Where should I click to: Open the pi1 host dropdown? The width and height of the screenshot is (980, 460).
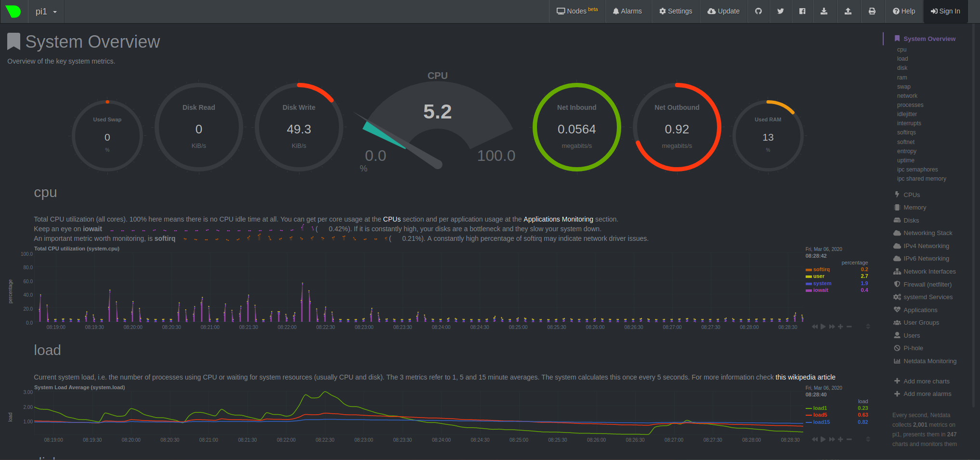click(46, 12)
